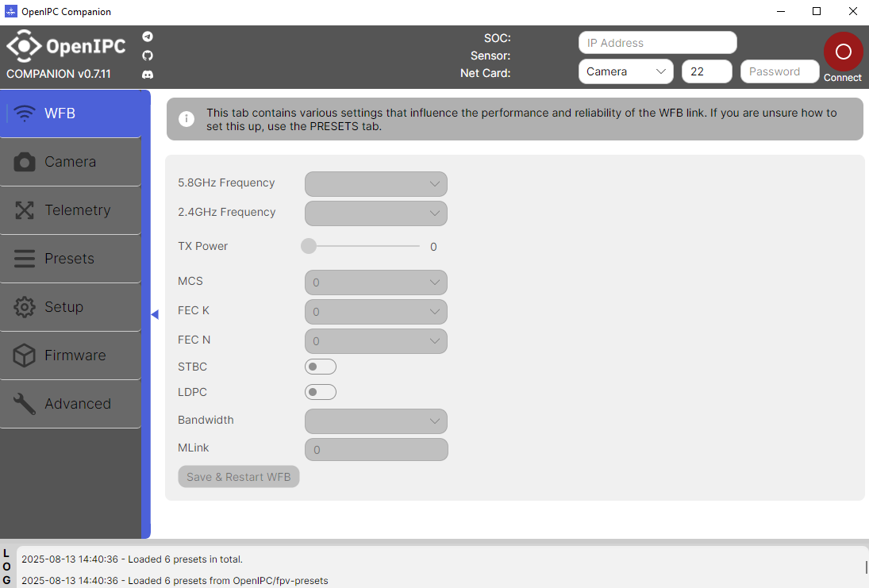Open the Discord link icon

coord(148,75)
